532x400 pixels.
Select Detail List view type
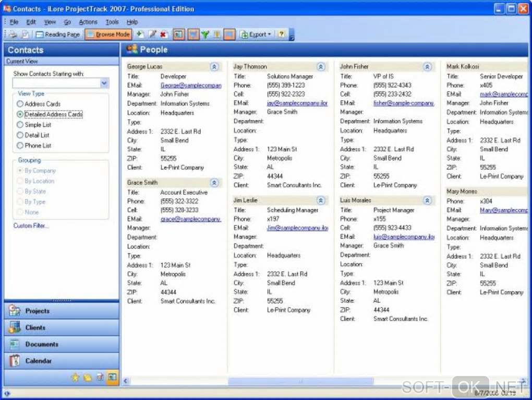point(33,135)
